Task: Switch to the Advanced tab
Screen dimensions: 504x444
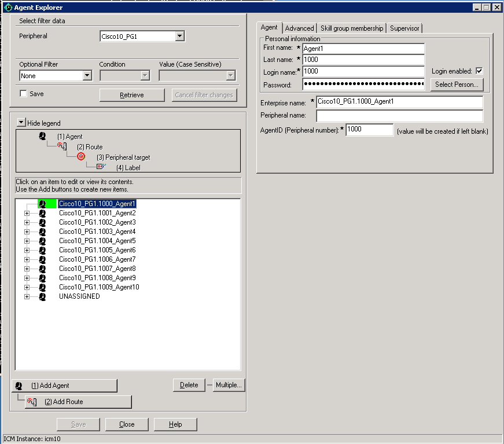Action: tap(299, 28)
